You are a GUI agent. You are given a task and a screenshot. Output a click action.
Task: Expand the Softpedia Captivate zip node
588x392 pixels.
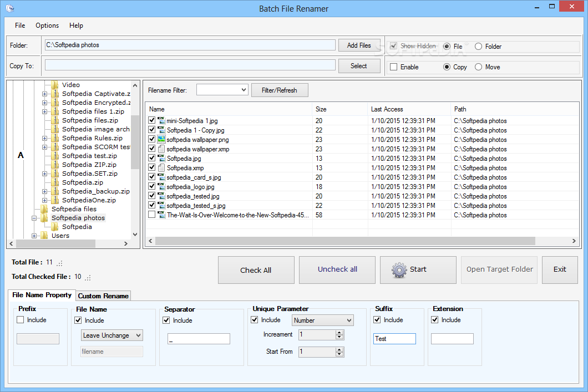44,94
